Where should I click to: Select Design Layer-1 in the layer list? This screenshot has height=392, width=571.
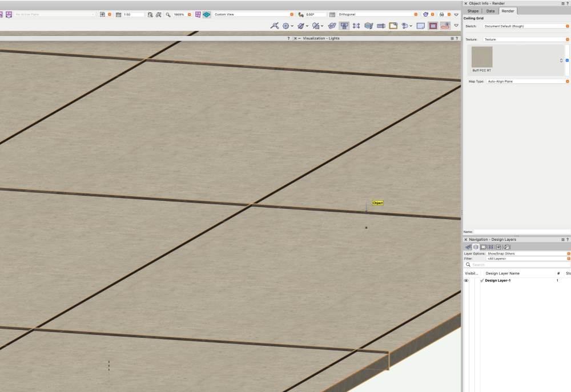tap(498, 280)
